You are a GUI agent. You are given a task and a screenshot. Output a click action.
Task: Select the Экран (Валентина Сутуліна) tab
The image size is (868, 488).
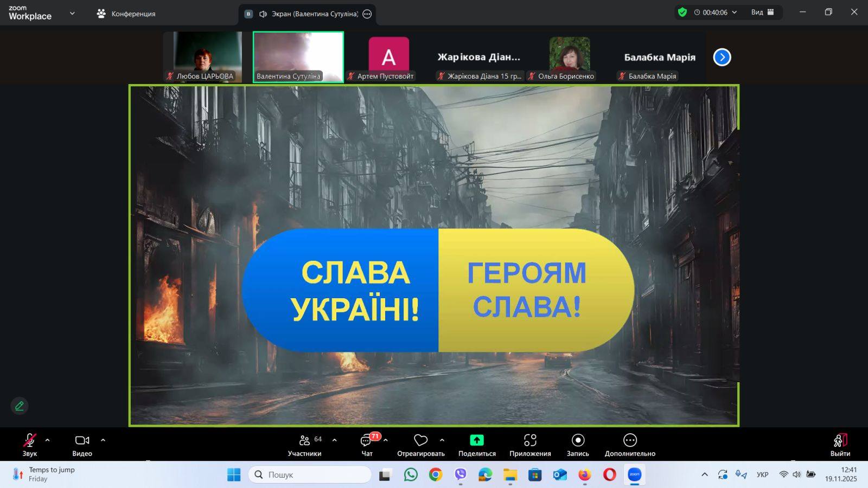coord(308,14)
